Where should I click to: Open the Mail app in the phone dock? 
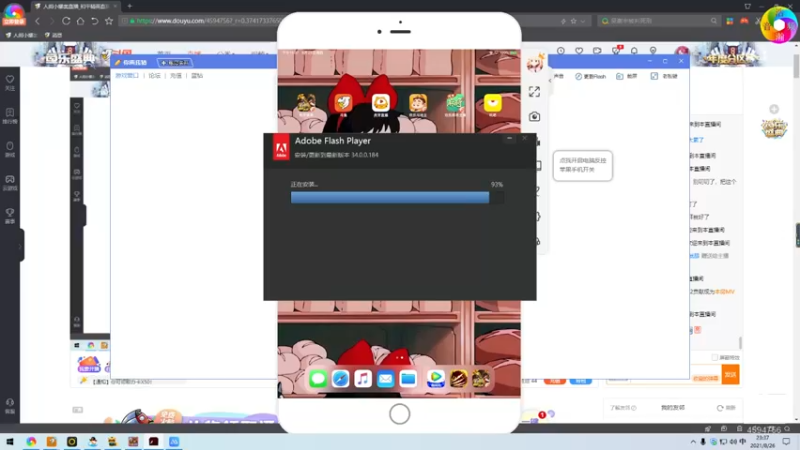[x=386, y=379]
